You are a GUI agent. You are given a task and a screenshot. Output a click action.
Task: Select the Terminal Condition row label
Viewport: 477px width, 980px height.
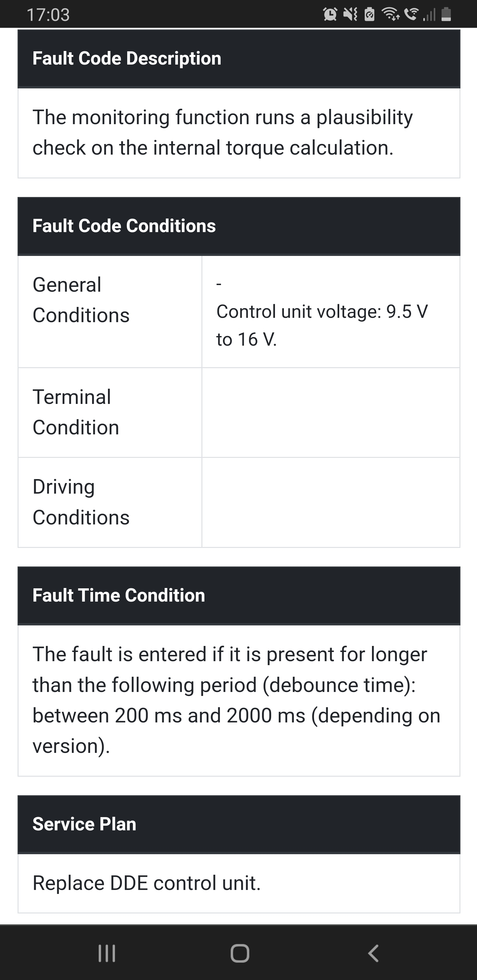(76, 412)
